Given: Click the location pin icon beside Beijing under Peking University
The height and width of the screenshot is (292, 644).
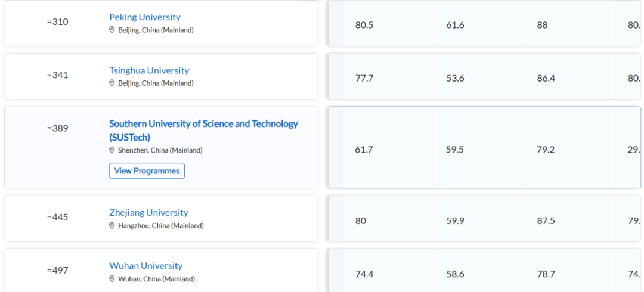Looking at the screenshot, I should click(x=112, y=30).
